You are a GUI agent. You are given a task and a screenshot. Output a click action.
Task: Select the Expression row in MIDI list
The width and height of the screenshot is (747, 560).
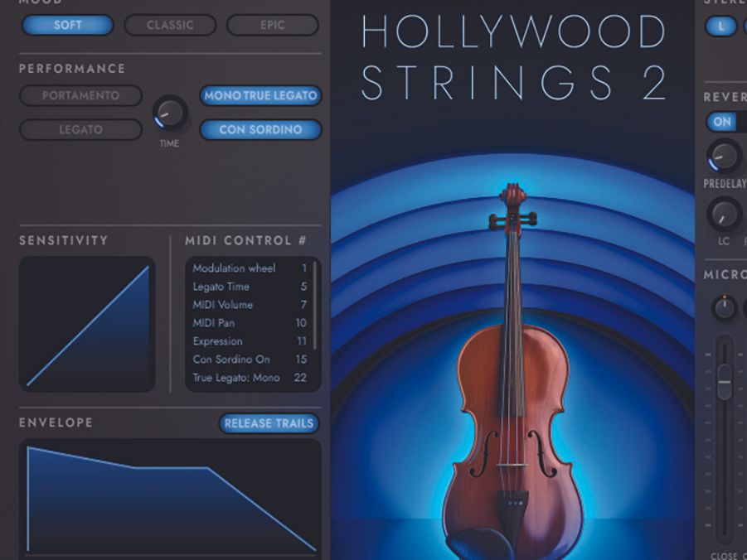250,341
